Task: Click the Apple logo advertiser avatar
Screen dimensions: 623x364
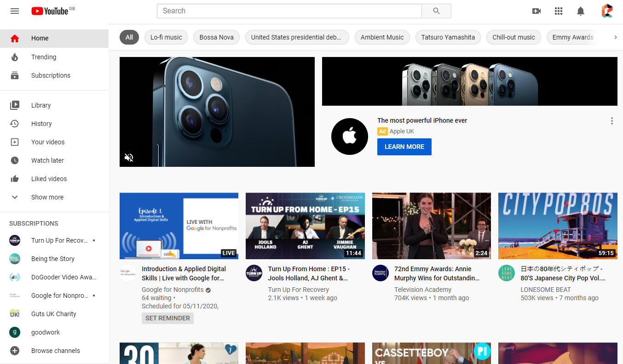Action: 350,136
